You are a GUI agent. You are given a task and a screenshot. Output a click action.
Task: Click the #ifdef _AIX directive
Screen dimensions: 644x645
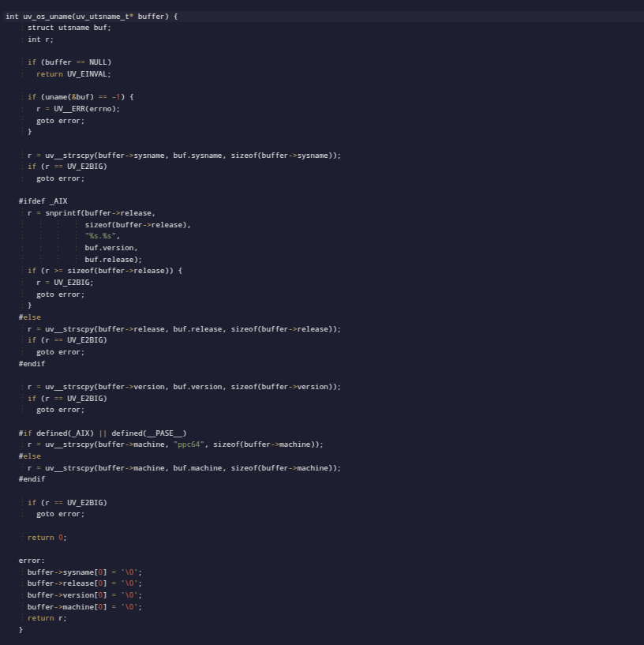pos(42,201)
